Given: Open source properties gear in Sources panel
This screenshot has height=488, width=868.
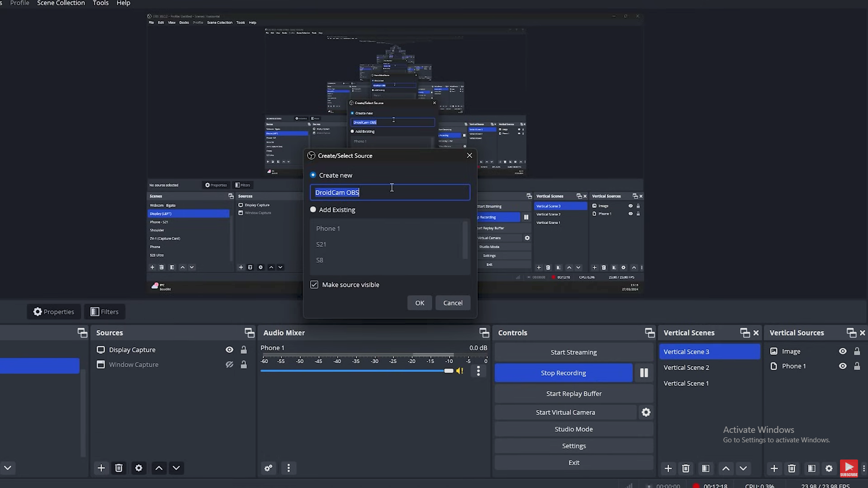Looking at the screenshot, I should tap(139, 468).
